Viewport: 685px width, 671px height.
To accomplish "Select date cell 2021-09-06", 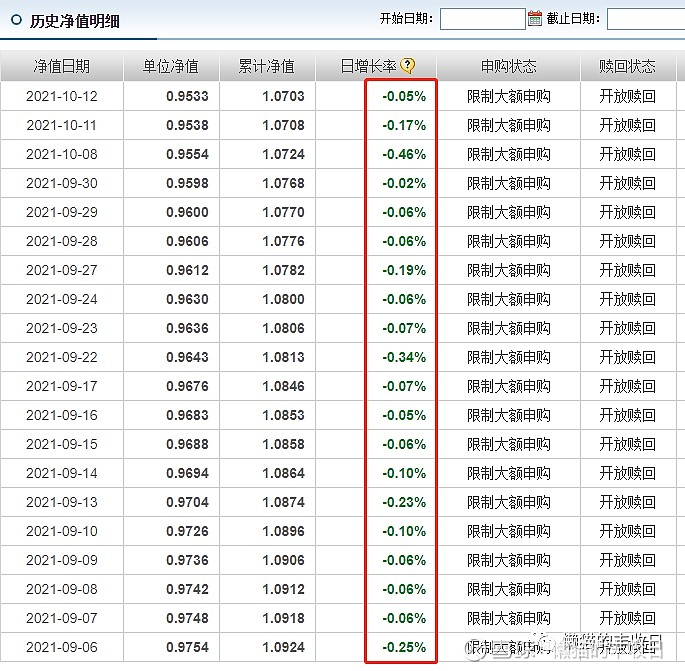I will (62, 647).
